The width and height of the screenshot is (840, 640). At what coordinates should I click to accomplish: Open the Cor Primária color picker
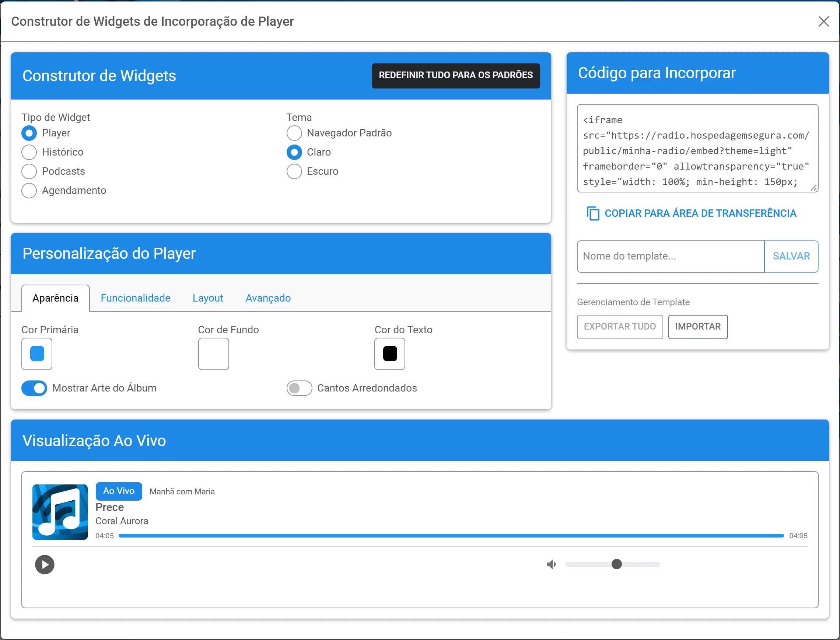36,354
